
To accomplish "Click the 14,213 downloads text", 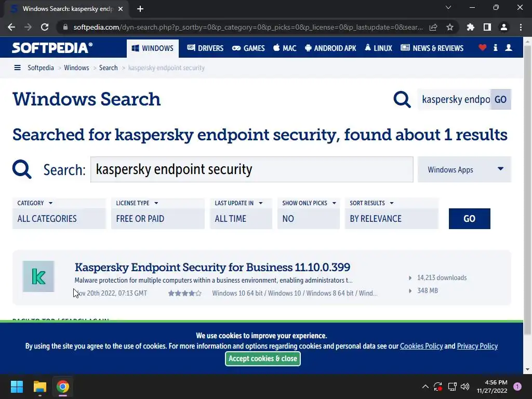I will [x=442, y=278].
